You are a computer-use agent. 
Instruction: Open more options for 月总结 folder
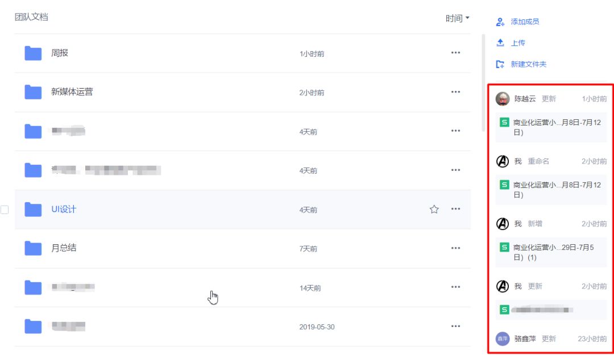coord(455,248)
